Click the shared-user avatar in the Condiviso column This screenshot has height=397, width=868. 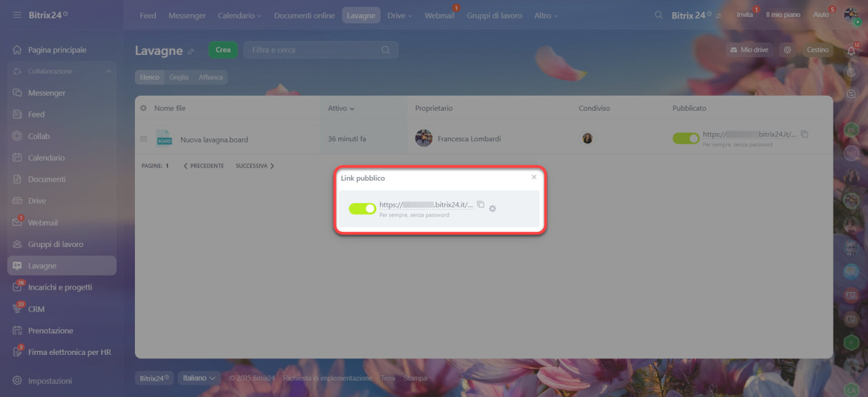coord(587,138)
